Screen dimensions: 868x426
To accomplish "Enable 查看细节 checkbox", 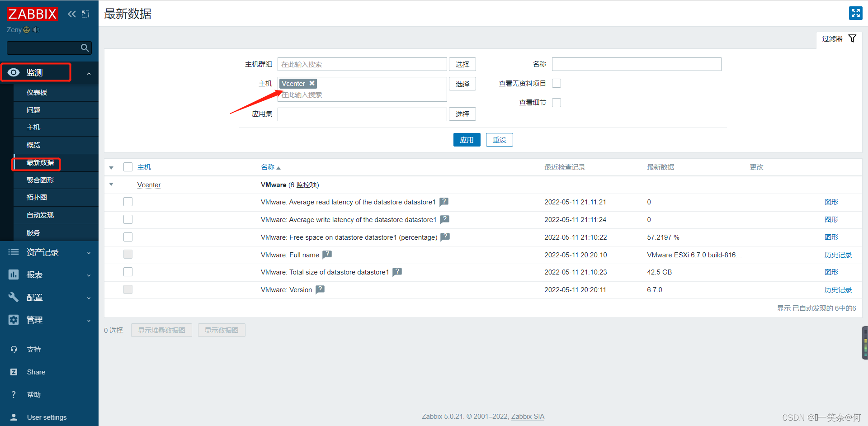I will coord(557,103).
